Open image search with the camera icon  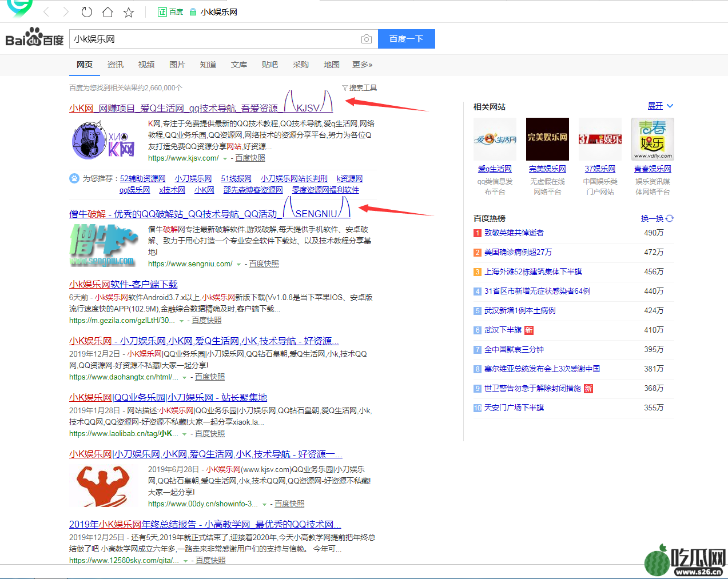click(x=367, y=39)
